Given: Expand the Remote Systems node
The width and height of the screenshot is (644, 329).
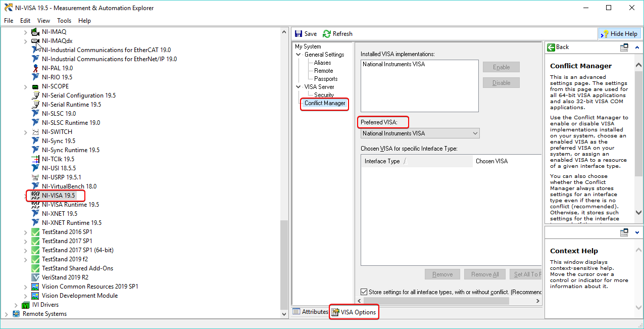Looking at the screenshot, I should (6, 314).
